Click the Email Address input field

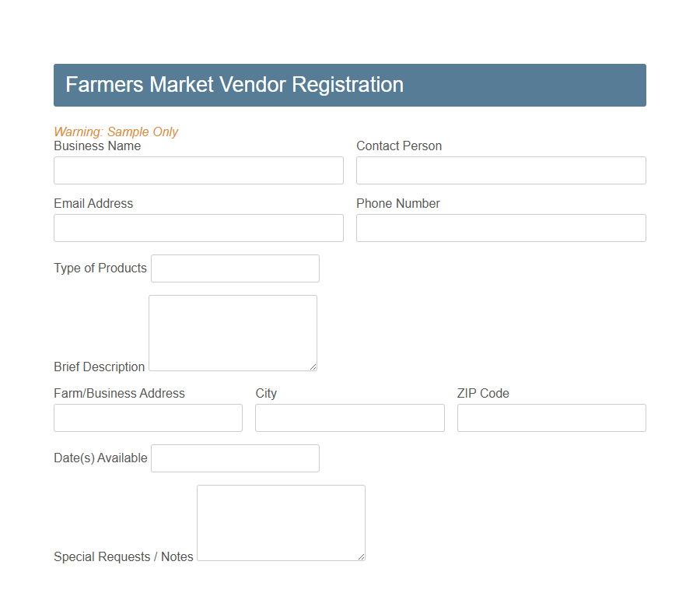pos(198,228)
